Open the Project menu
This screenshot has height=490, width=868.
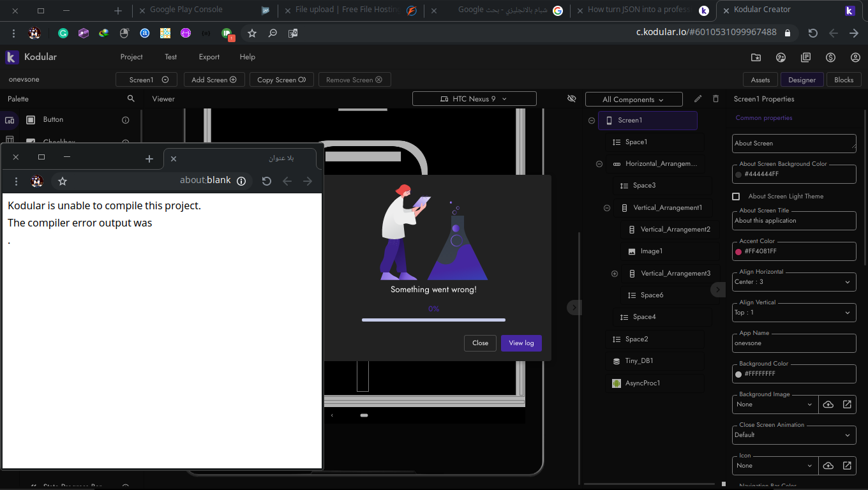131,57
